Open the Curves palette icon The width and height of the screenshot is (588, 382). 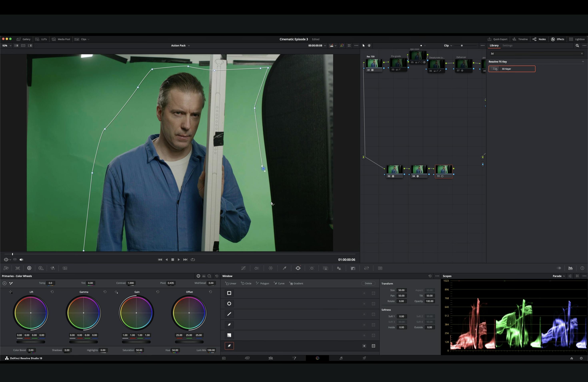coord(243,268)
